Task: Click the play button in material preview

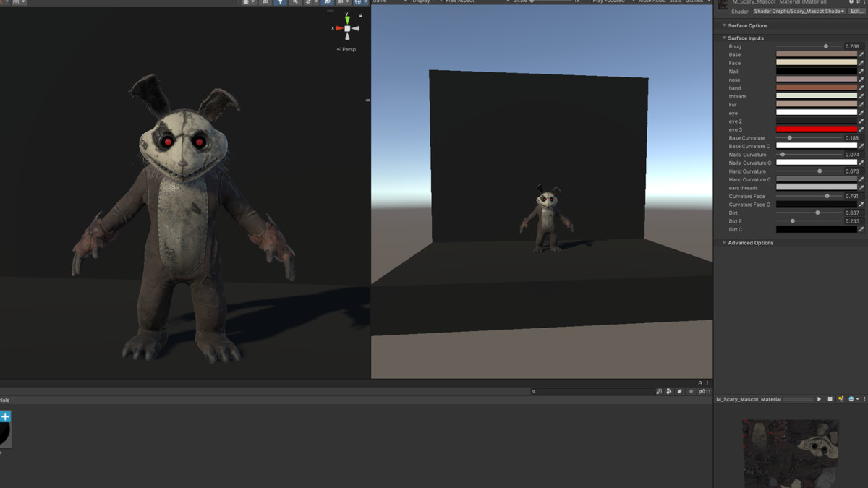Action: [819, 399]
